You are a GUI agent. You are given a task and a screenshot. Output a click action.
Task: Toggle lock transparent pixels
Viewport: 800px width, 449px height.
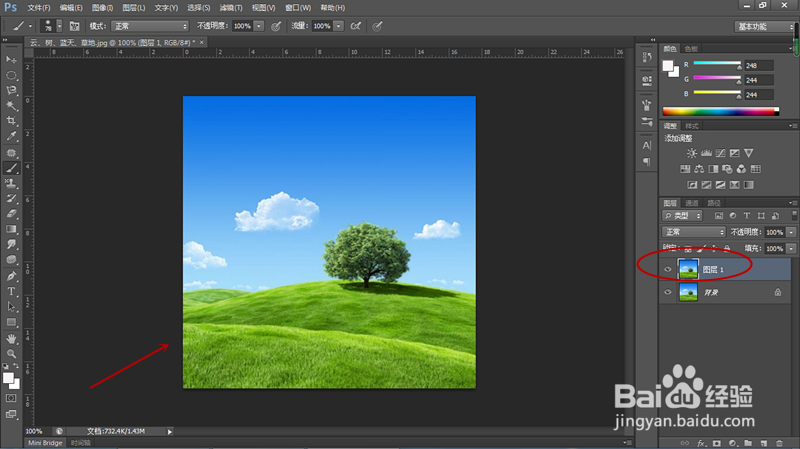688,248
